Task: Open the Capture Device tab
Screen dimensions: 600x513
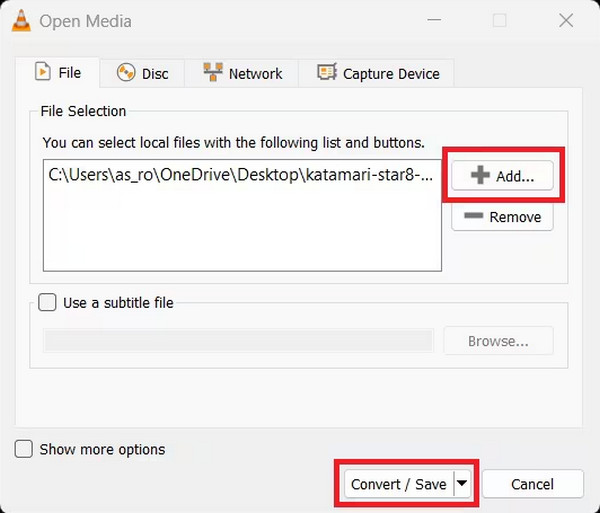Action: tap(377, 73)
